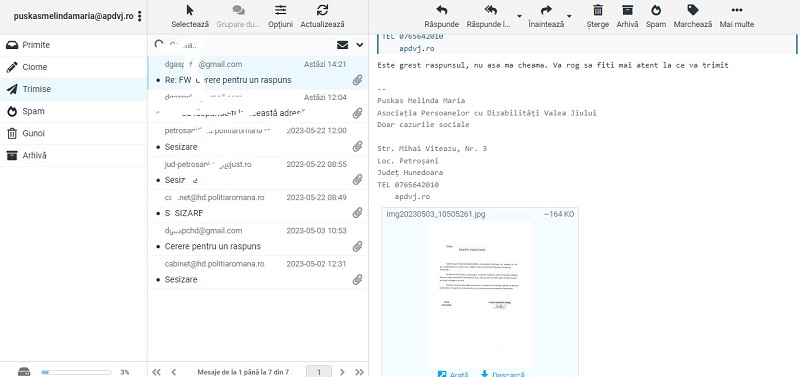Open Mai multe actions menu

click(x=737, y=16)
